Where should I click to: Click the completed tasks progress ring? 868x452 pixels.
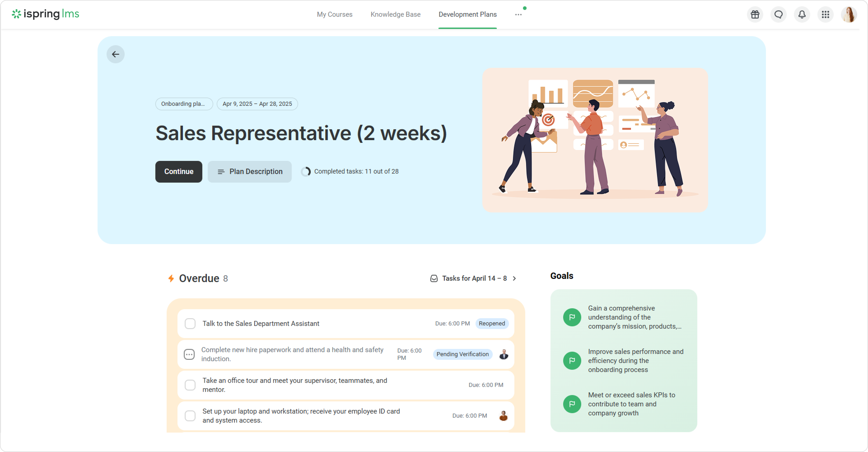coord(306,172)
